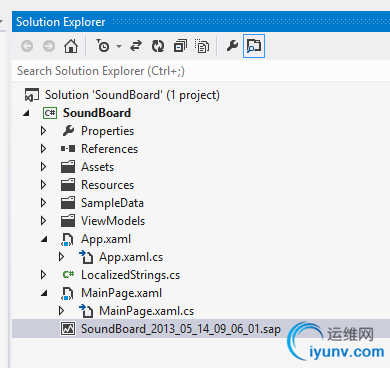
Task: Click the App.xaml file icon
Action: [68, 239]
